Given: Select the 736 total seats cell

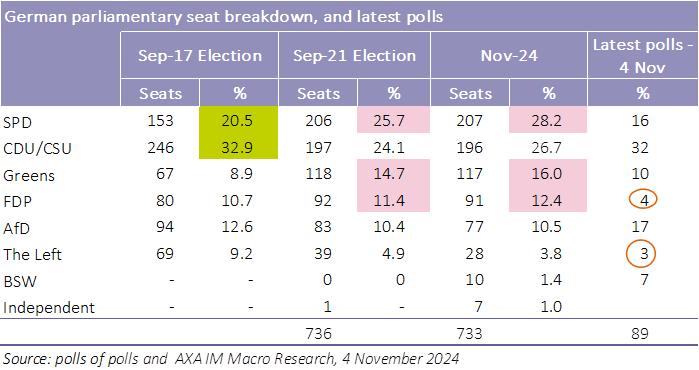Looking at the screenshot, I should pyautogui.click(x=318, y=333).
